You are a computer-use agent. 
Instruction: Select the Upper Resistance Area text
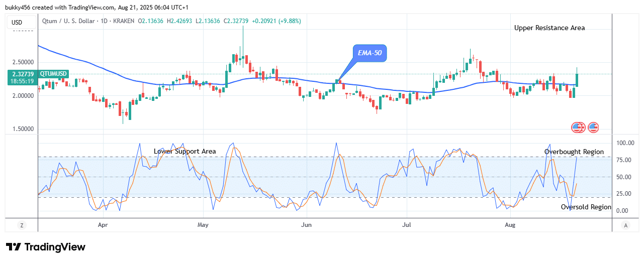(549, 28)
